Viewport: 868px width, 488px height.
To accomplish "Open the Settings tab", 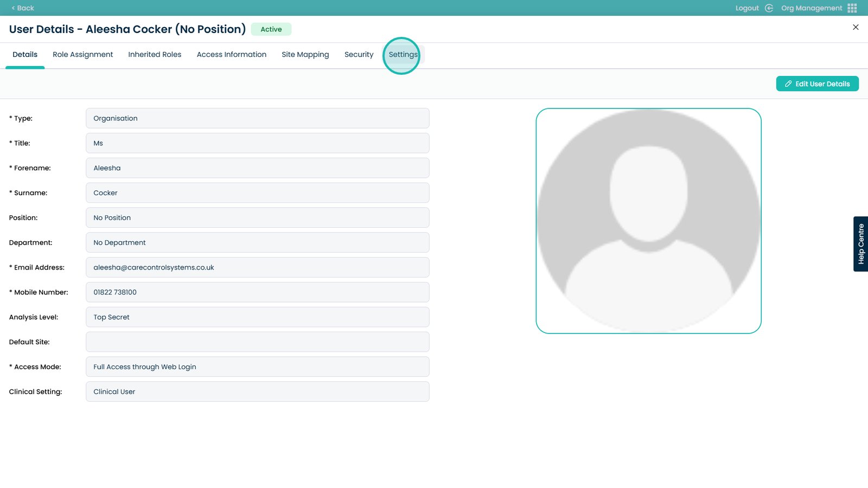I will (x=403, y=55).
